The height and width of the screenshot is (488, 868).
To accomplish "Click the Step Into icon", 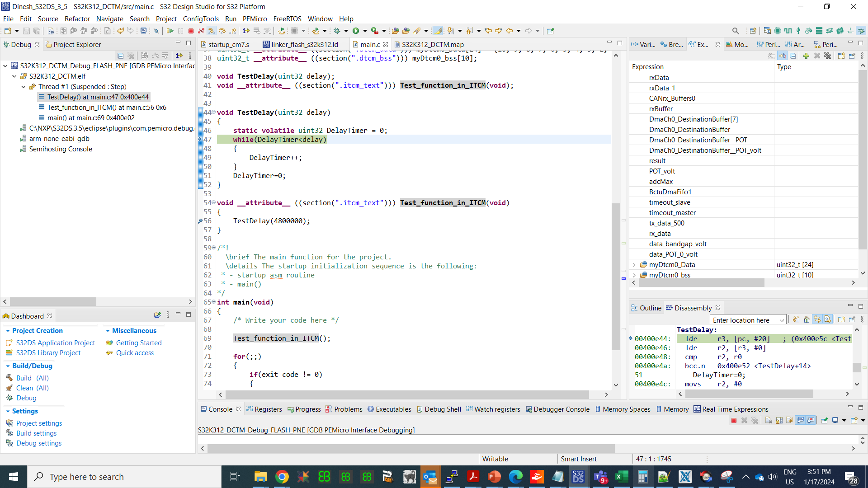I will tap(212, 30).
